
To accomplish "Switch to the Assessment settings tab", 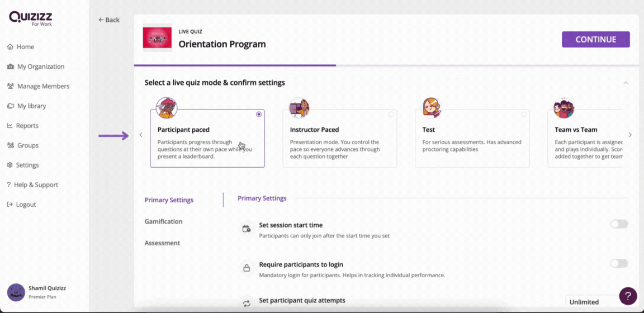I will pyautogui.click(x=162, y=243).
